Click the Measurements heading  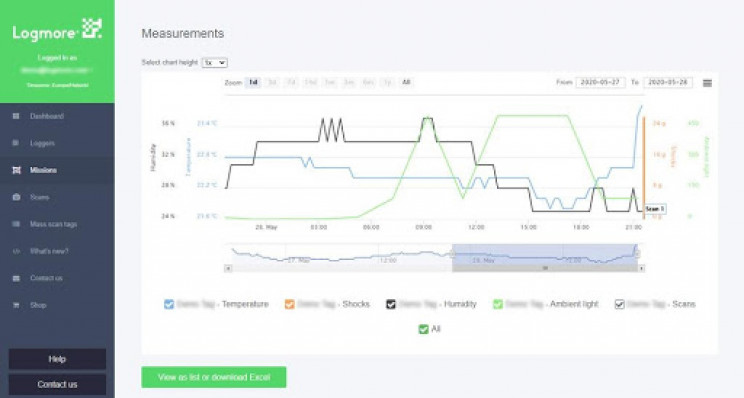coord(183,34)
